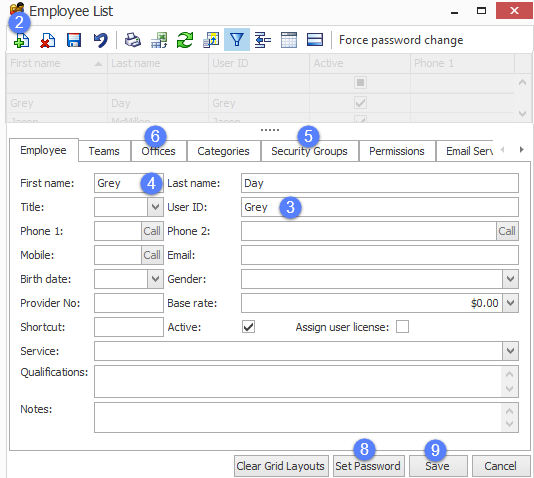
Task: Click the Clear Grid Layouts button
Action: tap(281, 466)
